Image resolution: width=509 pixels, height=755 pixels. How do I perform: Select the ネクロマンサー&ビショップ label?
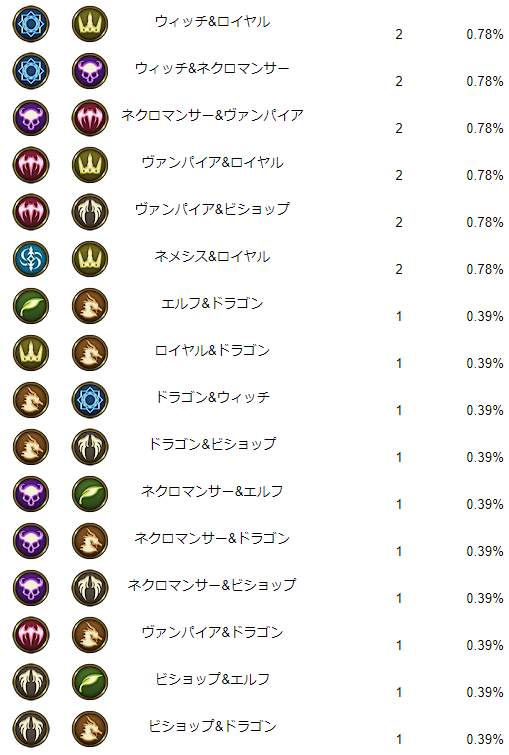click(x=212, y=585)
